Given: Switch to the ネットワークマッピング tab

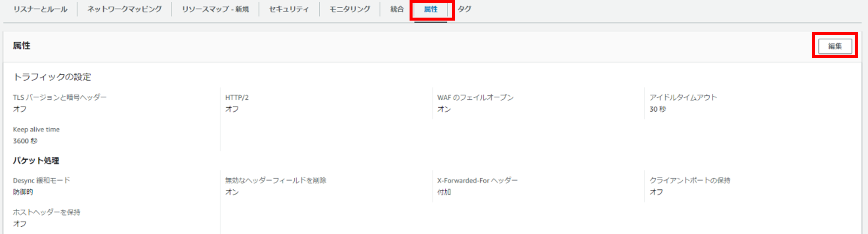Looking at the screenshot, I should (x=124, y=9).
